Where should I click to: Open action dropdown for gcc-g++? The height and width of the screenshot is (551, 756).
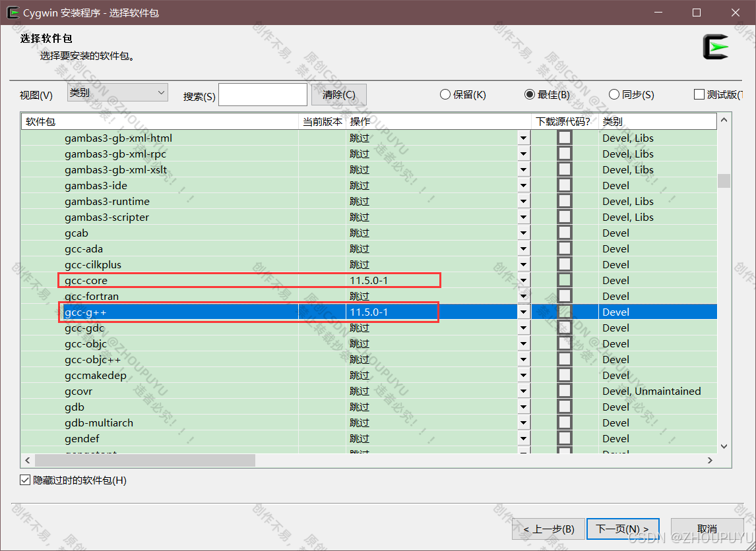tap(524, 312)
